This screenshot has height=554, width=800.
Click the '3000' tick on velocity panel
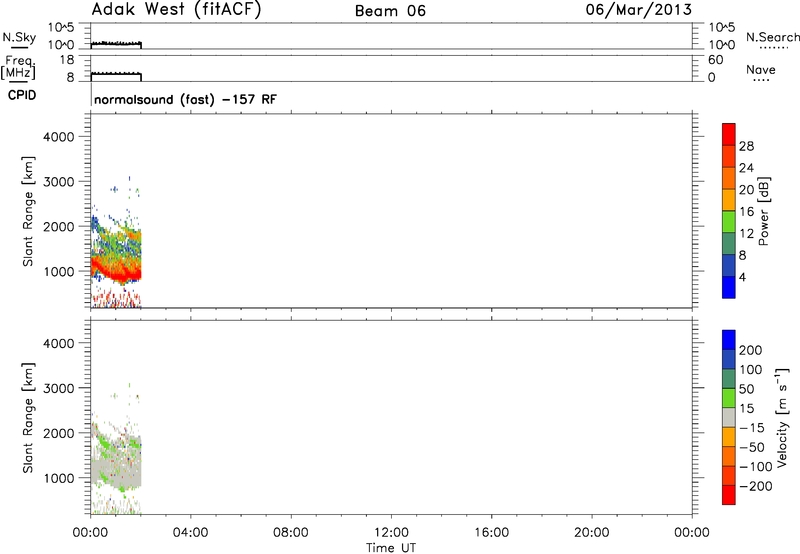pyautogui.click(x=59, y=388)
